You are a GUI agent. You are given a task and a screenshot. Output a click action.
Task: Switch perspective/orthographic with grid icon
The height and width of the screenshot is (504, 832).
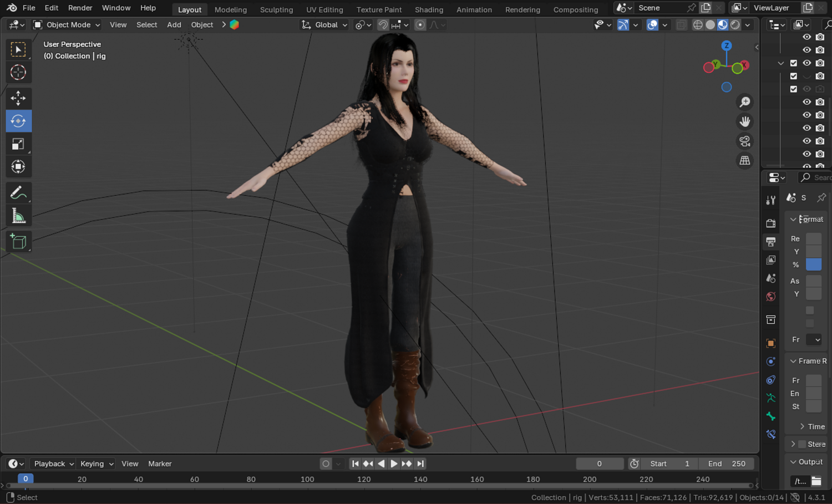click(745, 160)
